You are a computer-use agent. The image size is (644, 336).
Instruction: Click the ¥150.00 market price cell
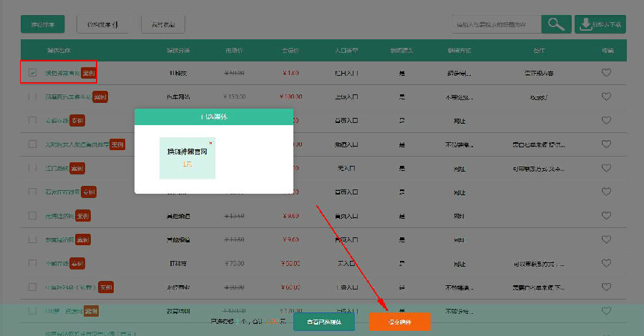click(235, 97)
